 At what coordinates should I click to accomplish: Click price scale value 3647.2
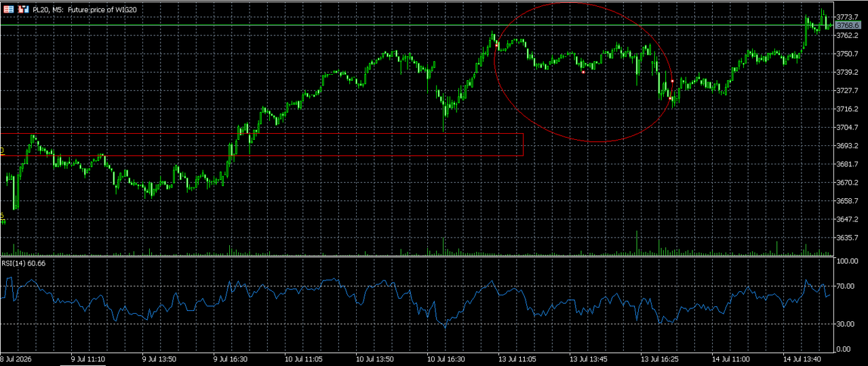pos(848,219)
